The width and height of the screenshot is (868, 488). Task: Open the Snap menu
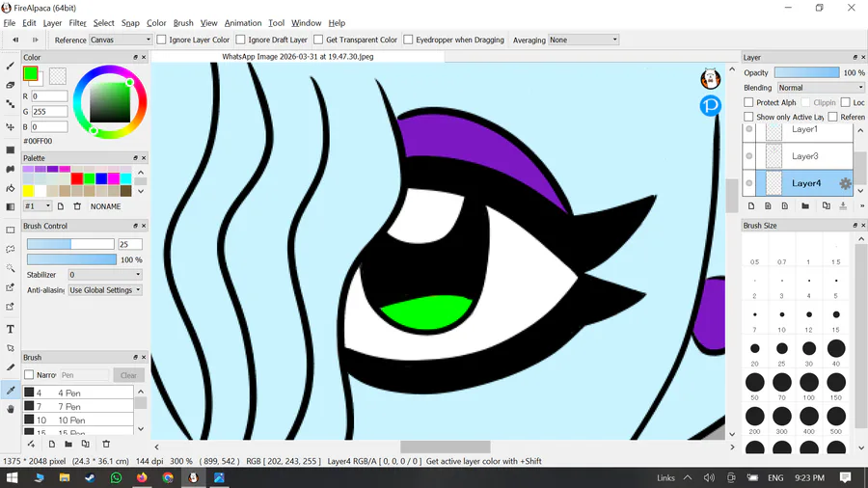[x=130, y=23]
